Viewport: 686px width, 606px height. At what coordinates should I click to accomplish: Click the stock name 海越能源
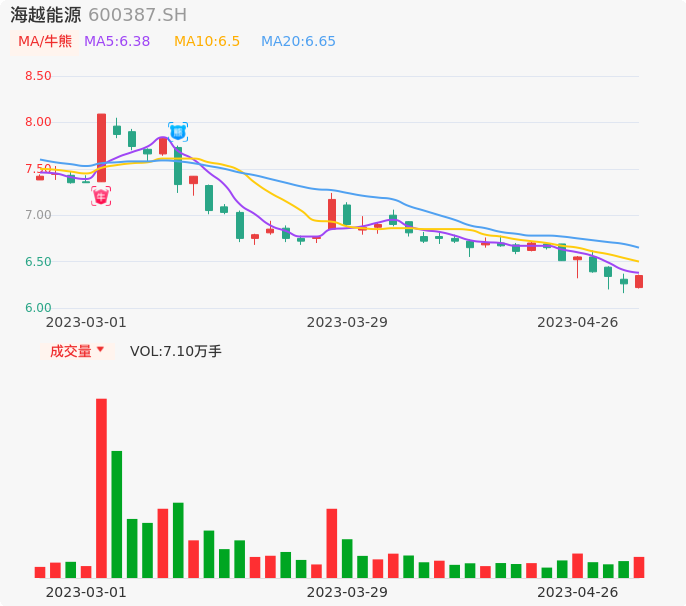46,15
